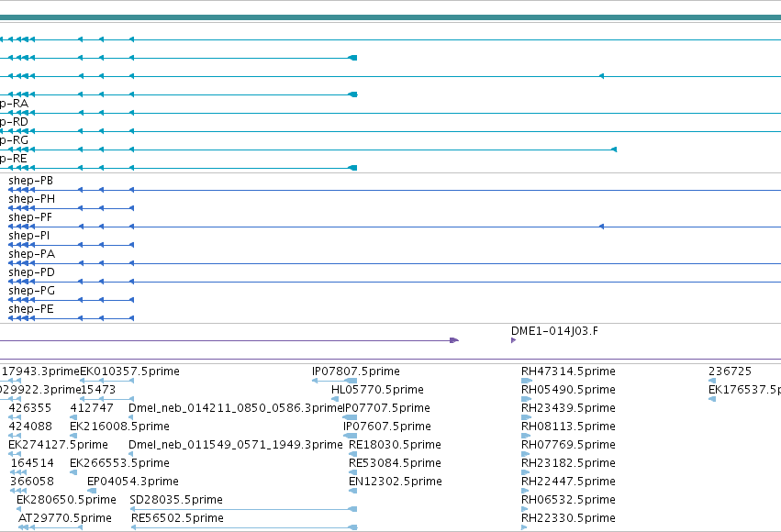Click the exon block under IP07807.5prime
Viewport: 781px width, 532px height.
[x=351, y=381]
